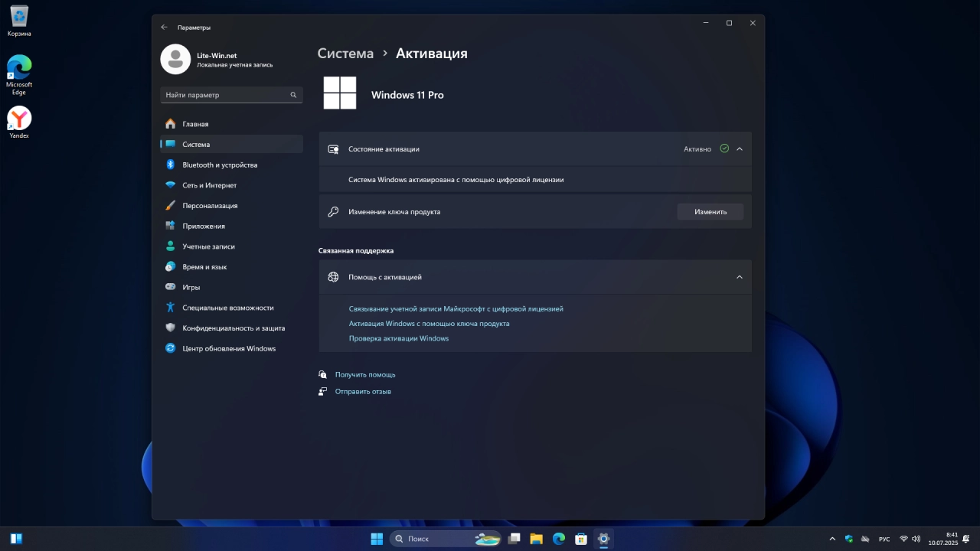Click the Время и язык globe icon

point(170,266)
